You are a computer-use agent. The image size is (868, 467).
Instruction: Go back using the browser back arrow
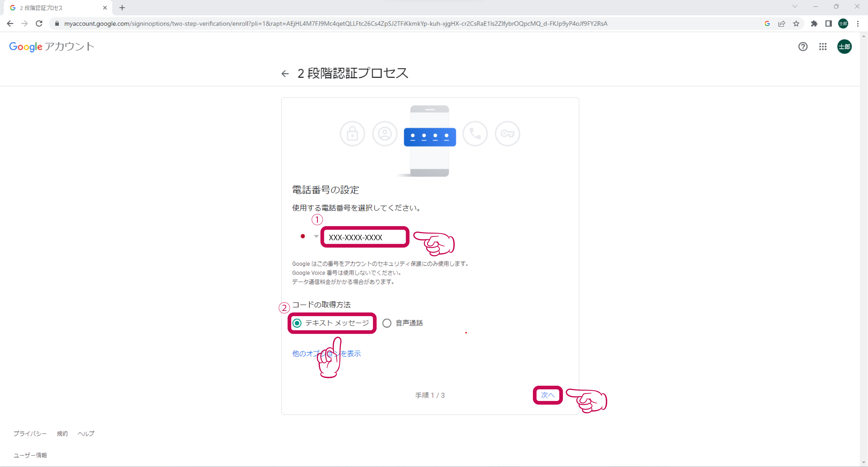tap(10, 24)
